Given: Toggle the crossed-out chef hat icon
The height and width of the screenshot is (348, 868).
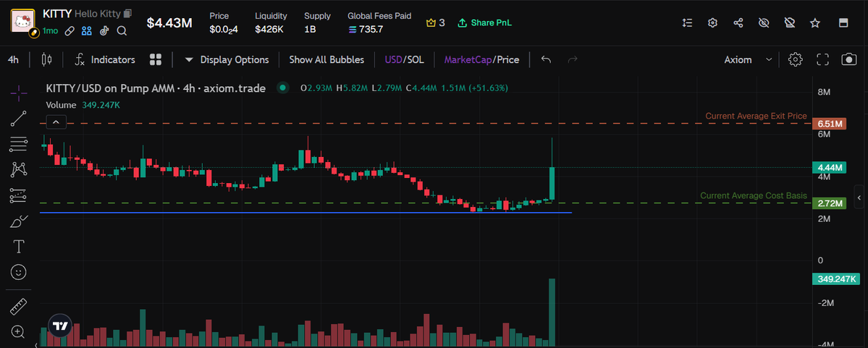Looking at the screenshot, I should [x=789, y=22].
